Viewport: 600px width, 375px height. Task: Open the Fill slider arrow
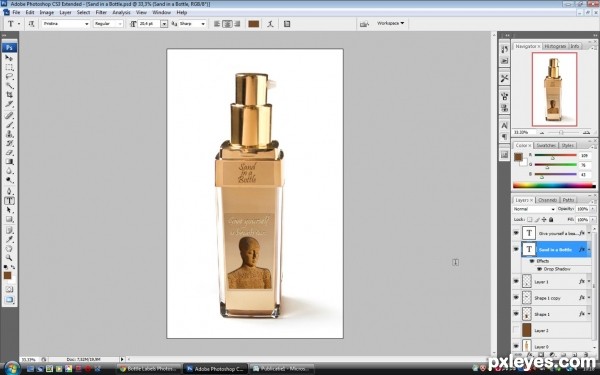(x=593, y=220)
